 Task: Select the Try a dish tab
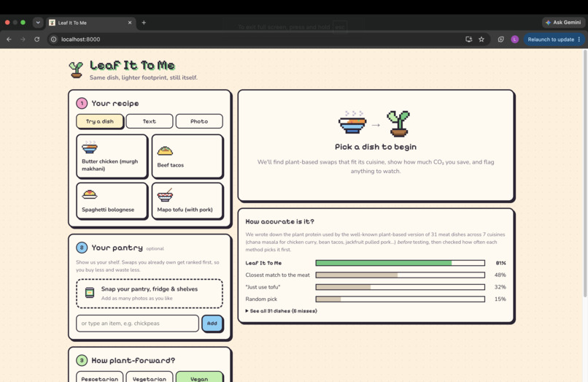[x=100, y=121]
